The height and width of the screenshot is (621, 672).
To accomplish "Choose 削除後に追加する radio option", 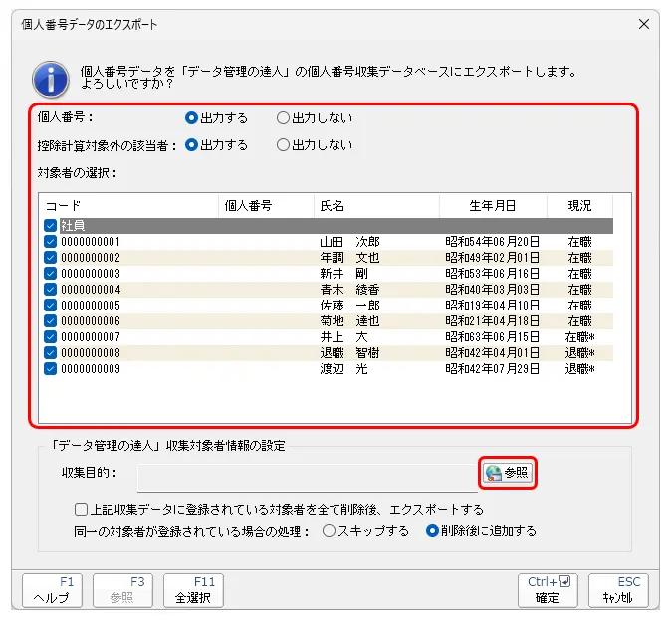I will click(432, 530).
